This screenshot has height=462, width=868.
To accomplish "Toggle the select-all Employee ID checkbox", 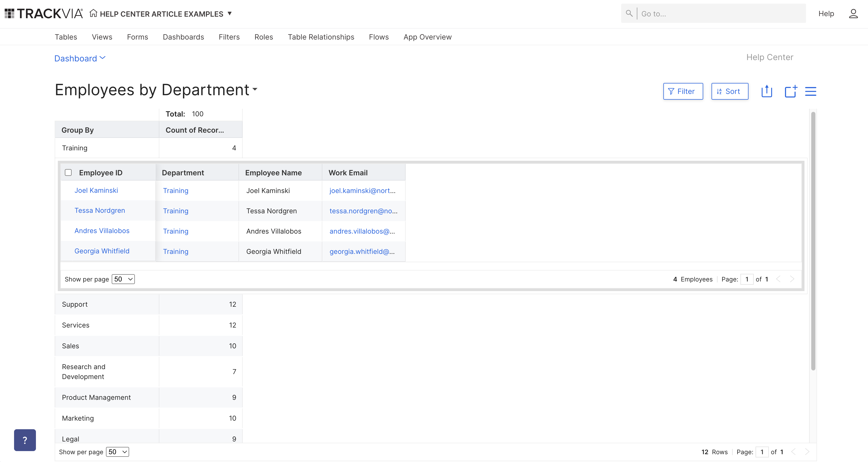I will pyautogui.click(x=68, y=172).
